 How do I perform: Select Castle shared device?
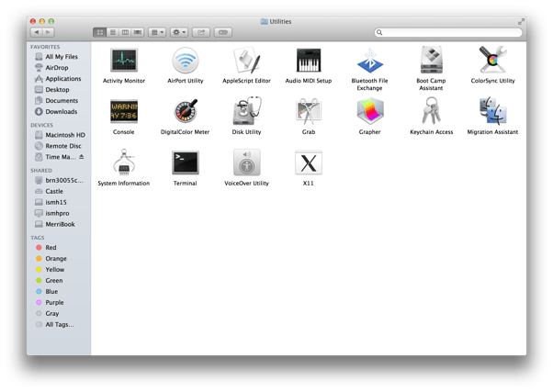coord(59,191)
